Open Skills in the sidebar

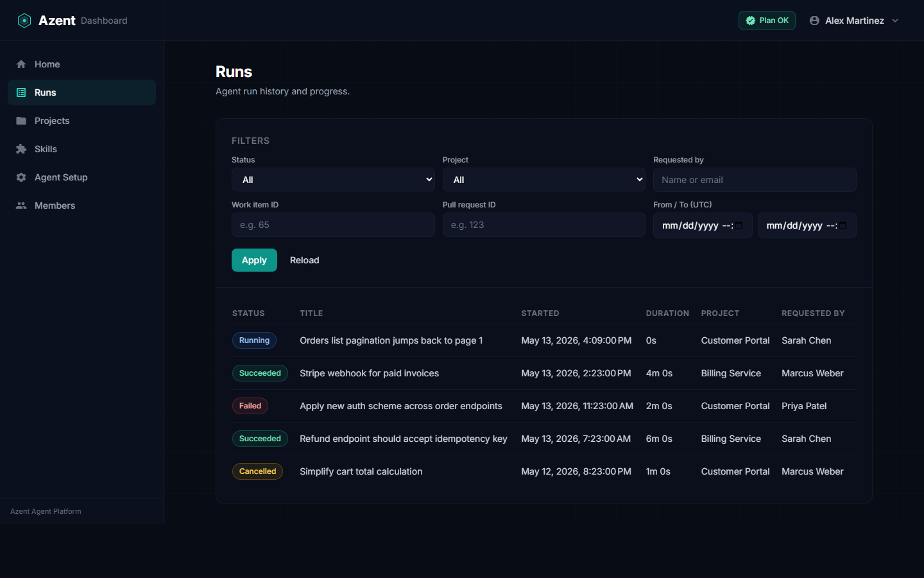tap(81, 149)
